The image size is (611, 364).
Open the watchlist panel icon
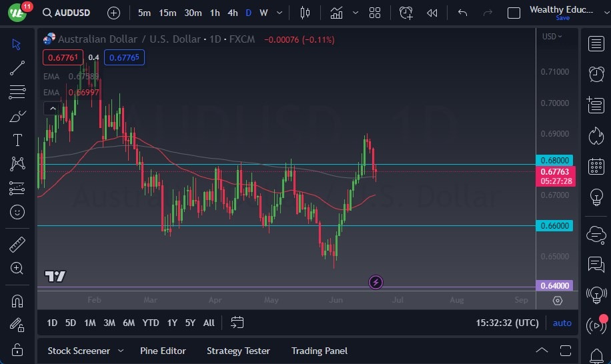tap(596, 44)
